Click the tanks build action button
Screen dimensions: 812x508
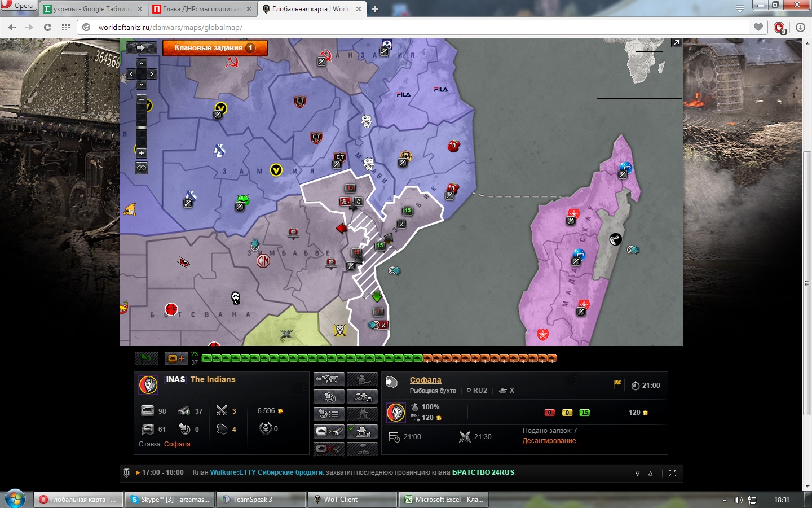[362, 397]
